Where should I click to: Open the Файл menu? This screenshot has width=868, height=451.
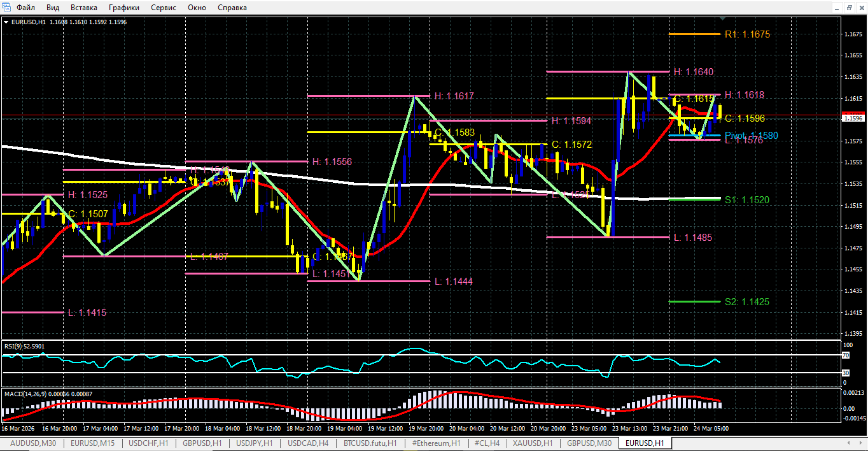click(26, 8)
